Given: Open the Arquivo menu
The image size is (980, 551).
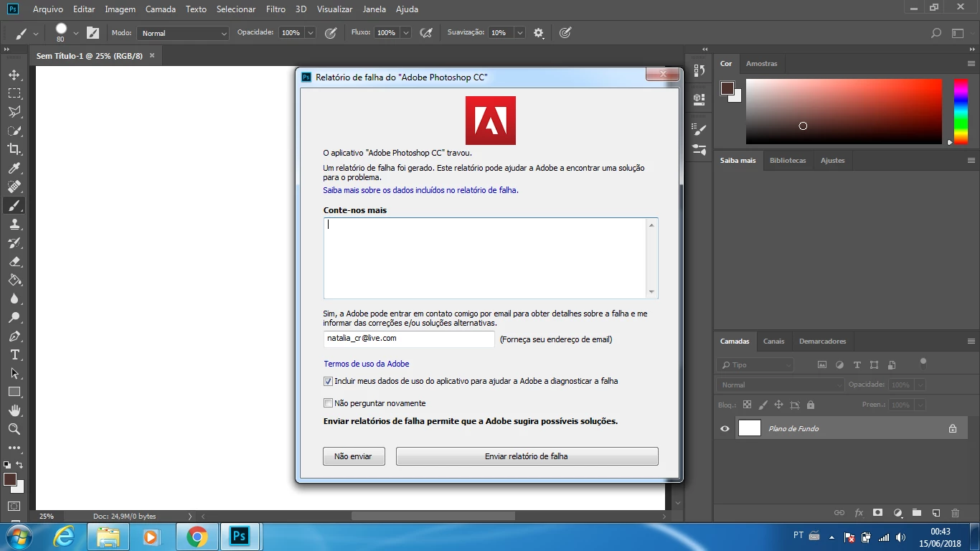Looking at the screenshot, I should (x=48, y=9).
